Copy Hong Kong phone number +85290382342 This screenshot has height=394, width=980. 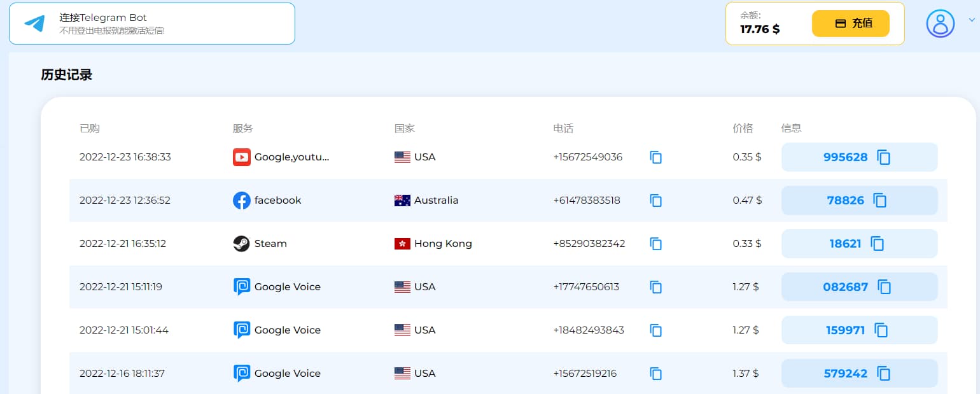656,244
